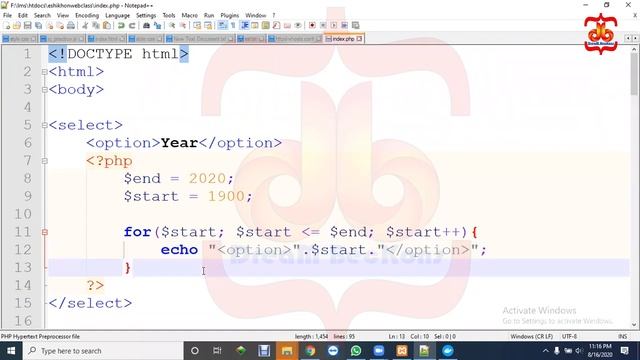Open the Settings menu

(146, 15)
